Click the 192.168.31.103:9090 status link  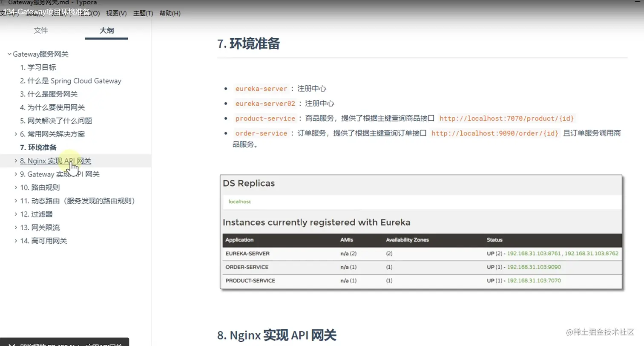pyautogui.click(x=534, y=267)
